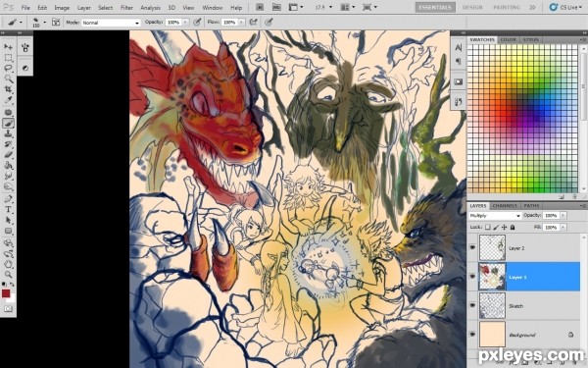Screen dimensions: 588x368
Task: Open the layer blend mode dropdown
Action: click(495, 216)
